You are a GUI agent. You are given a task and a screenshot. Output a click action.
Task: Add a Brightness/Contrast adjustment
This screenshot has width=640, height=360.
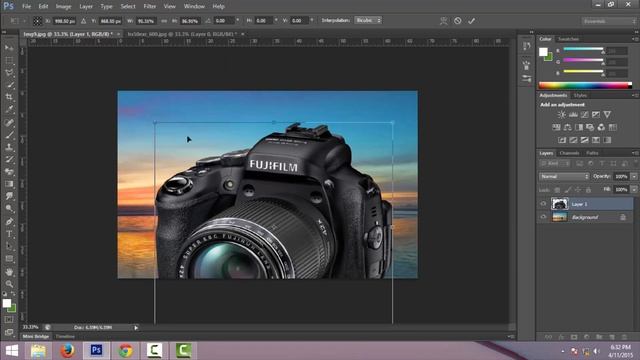(x=562, y=115)
